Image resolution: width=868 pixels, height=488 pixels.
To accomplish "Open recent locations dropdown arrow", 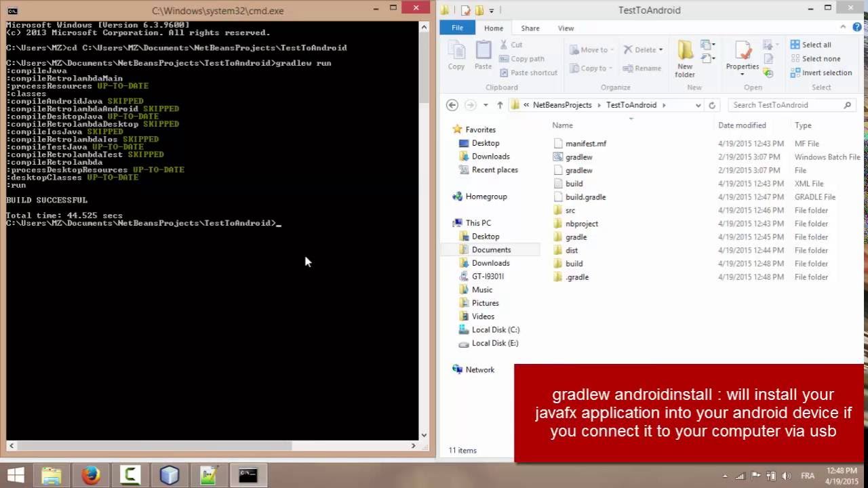I will pos(486,105).
